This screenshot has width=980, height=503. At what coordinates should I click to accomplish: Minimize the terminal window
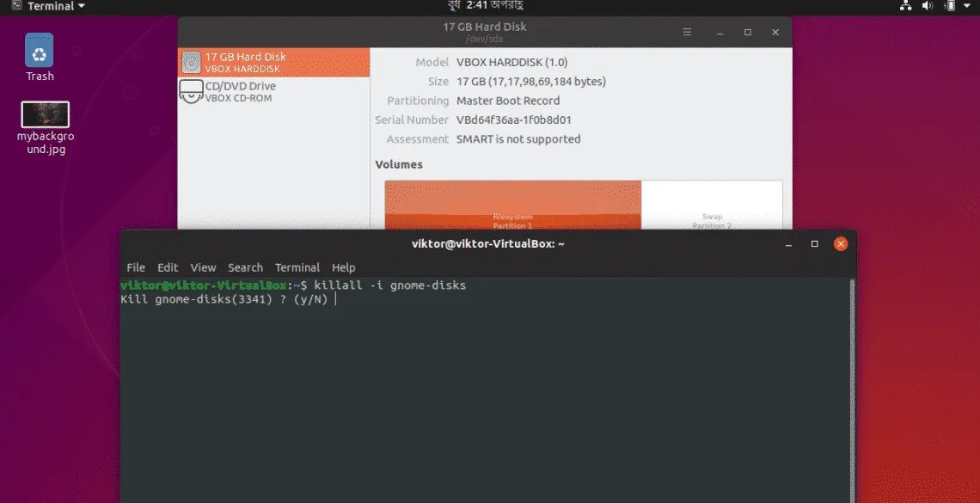click(789, 244)
